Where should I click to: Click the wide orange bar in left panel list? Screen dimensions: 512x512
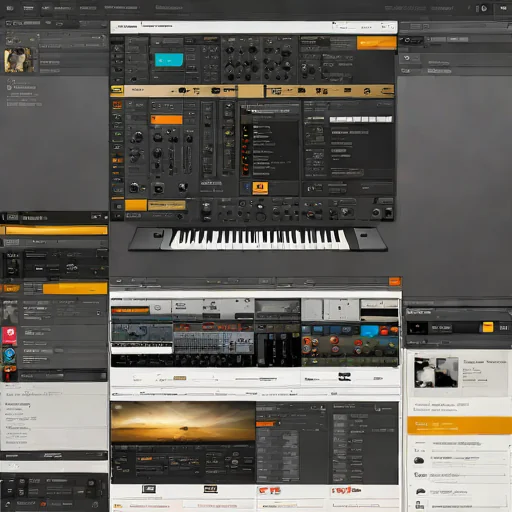point(56,230)
